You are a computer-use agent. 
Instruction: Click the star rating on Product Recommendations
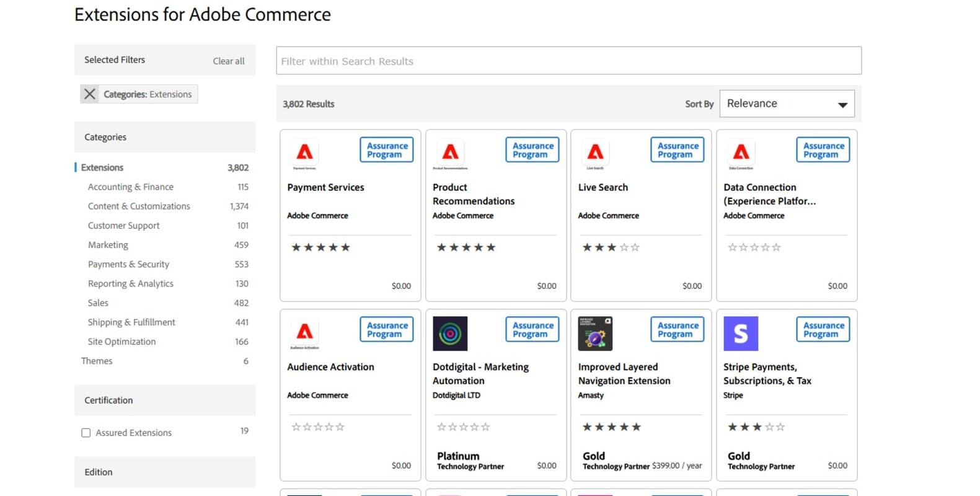[x=466, y=247]
